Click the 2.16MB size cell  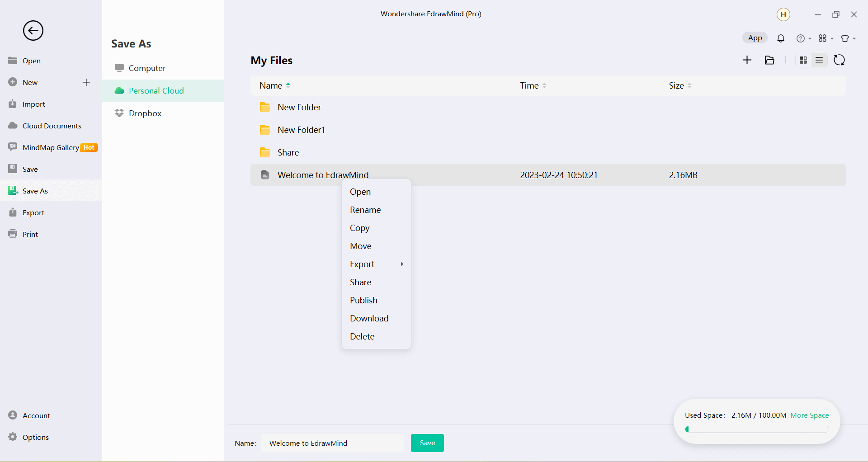tap(683, 175)
